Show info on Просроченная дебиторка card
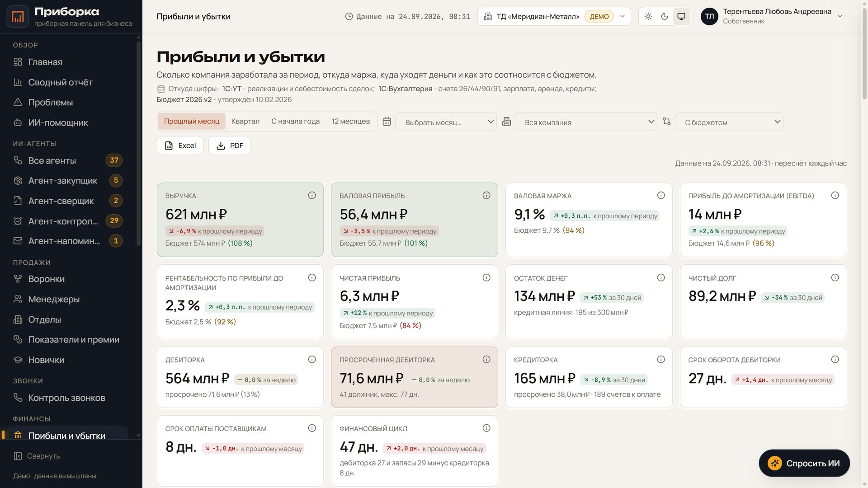This screenshot has height=488, width=868. pyautogui.click(x=486, y=359)
